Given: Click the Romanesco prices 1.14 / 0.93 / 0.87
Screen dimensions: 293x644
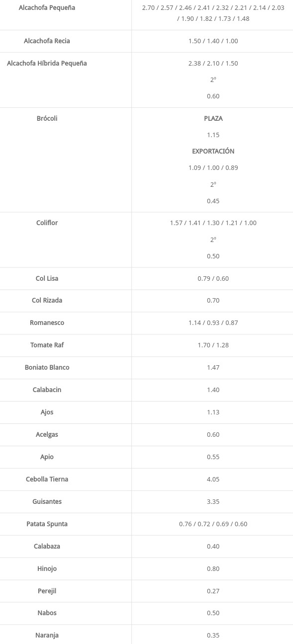Looking at the screenshot, I should click(x=213, y=322).
